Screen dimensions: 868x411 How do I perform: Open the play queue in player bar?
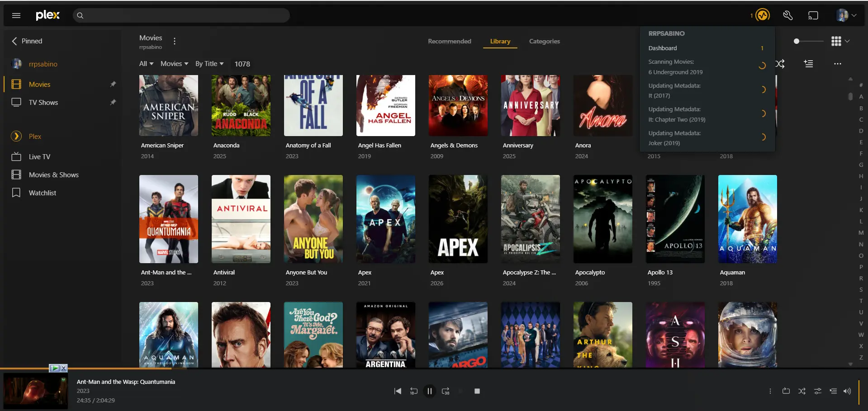click(833, 391)
